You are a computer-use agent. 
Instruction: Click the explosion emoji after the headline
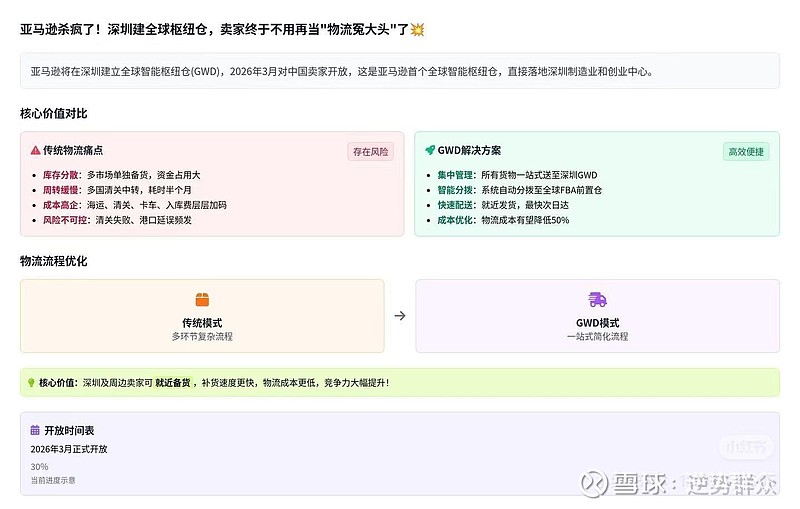coord(417,30)
